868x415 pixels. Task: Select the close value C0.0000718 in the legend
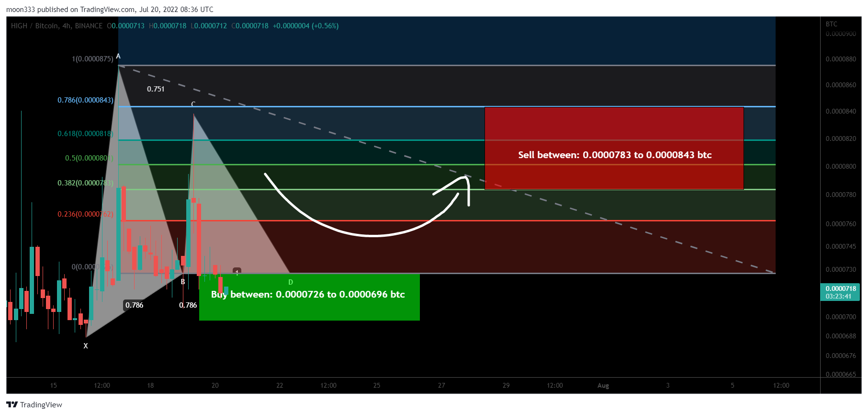[x=250, y=26]
